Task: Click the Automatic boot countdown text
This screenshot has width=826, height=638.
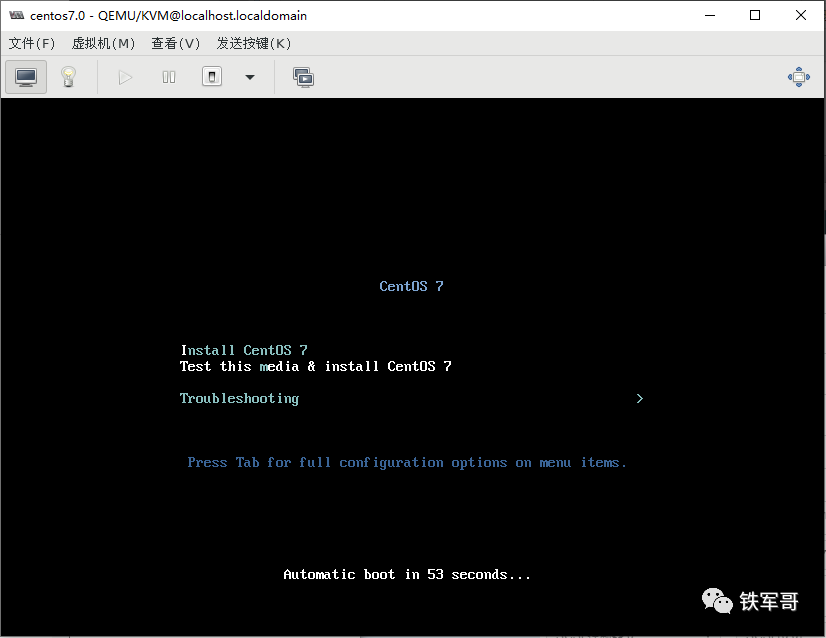Action: [x=407, y=574]
